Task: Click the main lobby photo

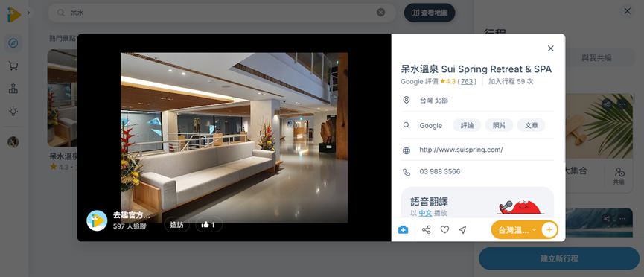Action: click(x=234, y=138)
